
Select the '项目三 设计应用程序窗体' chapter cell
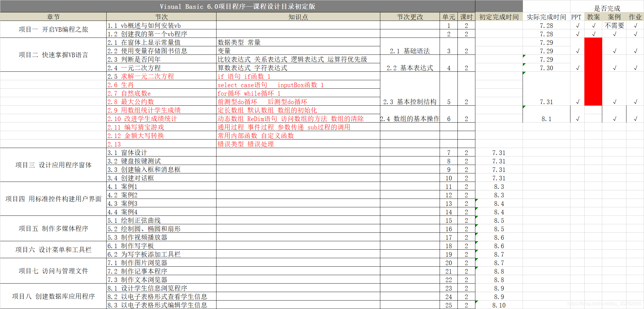coord(53,165)
